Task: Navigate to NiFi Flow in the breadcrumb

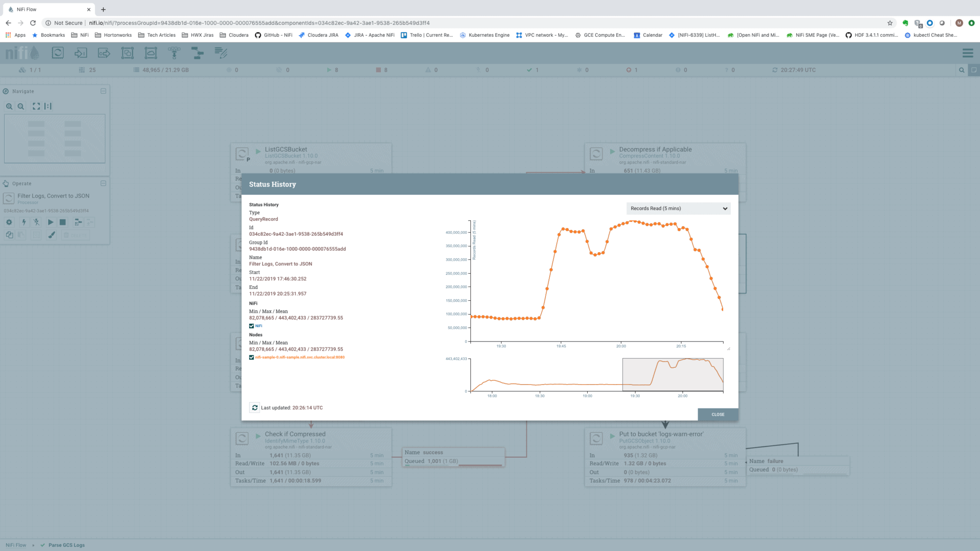Action: [16, 545]
